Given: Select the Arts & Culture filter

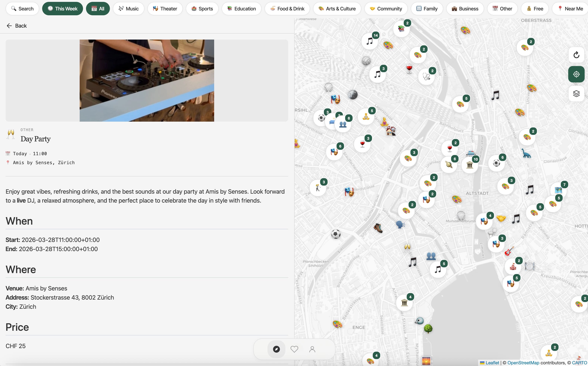Looking at the screenshot, I should 337,9.
